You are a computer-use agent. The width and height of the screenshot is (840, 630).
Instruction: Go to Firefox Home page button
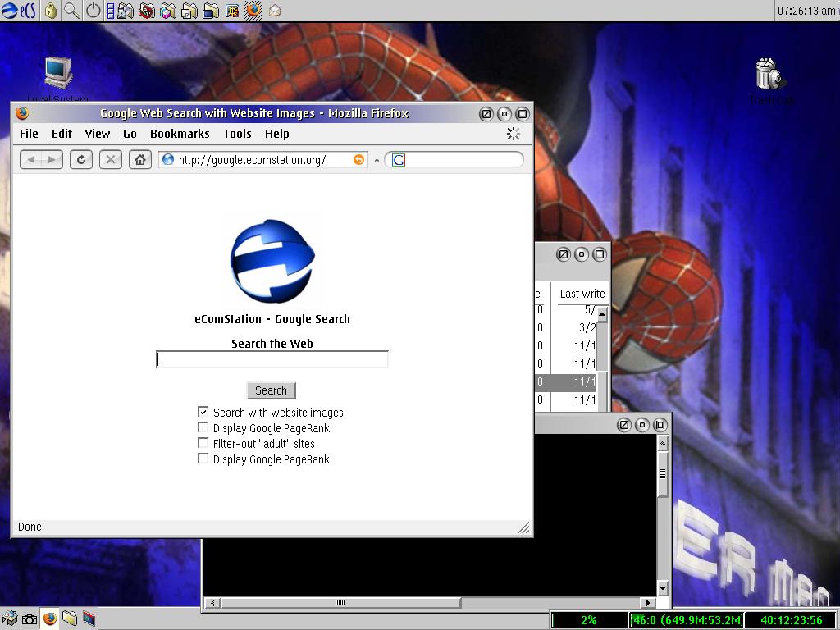click(140, 160)
